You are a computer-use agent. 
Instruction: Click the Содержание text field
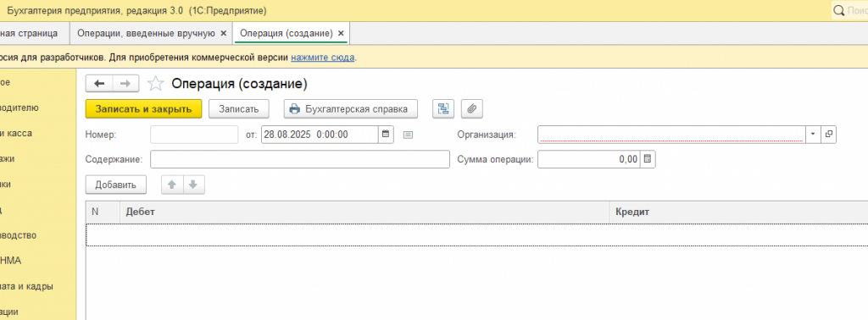click(300, 160)
